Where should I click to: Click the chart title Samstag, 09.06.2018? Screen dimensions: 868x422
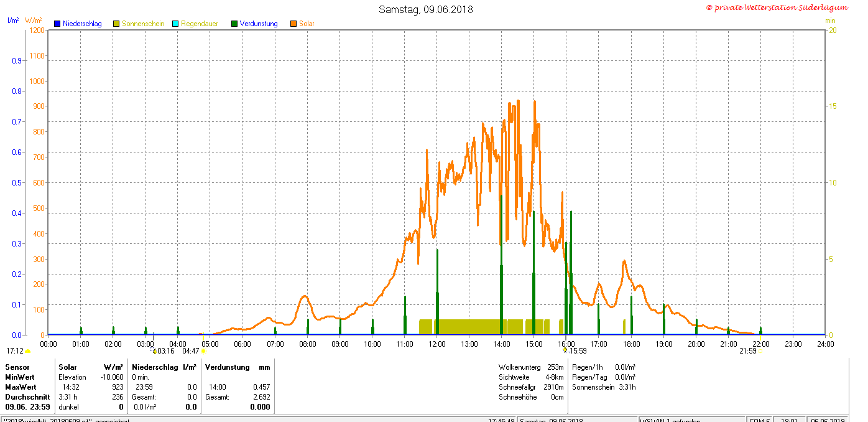(x=425, y=9)
